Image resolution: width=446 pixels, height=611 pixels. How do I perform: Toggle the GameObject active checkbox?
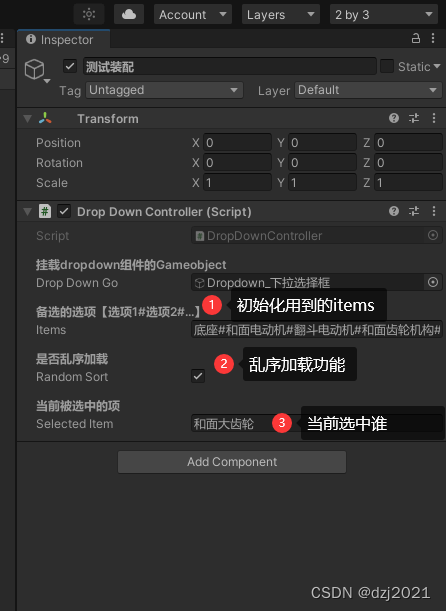(70, 66)
